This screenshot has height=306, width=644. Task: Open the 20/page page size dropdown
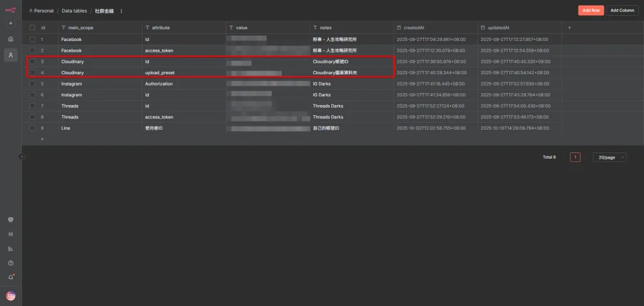click(x=609, y=157)
